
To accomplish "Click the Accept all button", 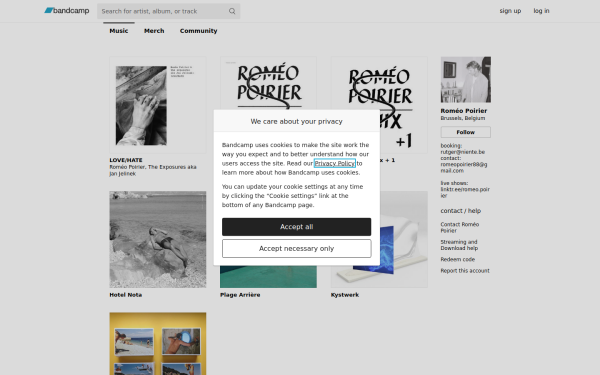I will click(x=297, y=227).
